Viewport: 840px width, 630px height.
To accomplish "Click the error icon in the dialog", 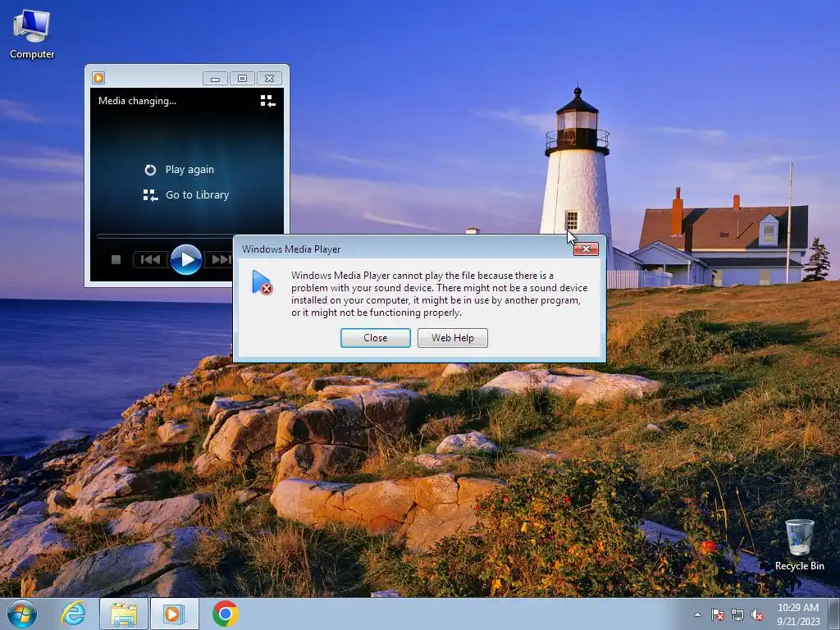I will (x=262, y=282).
